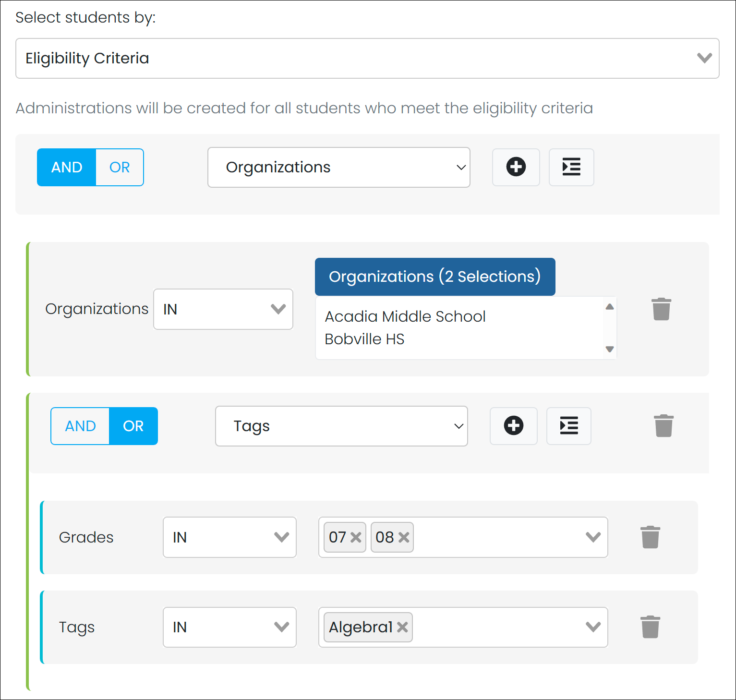Delete the Organizations rule with trash icon
Image resolution: width=736 pixels, height=700 pixels.
click(x=661, y=309)
